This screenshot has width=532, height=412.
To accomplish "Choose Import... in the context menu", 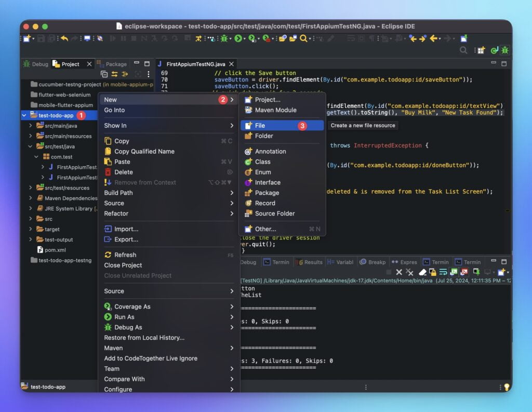I will 169,229.
